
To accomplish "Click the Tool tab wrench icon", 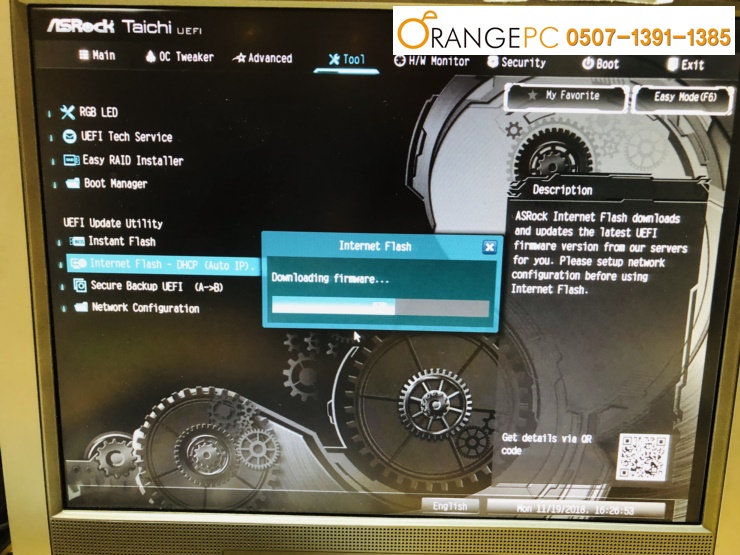I will coord(334,59).
